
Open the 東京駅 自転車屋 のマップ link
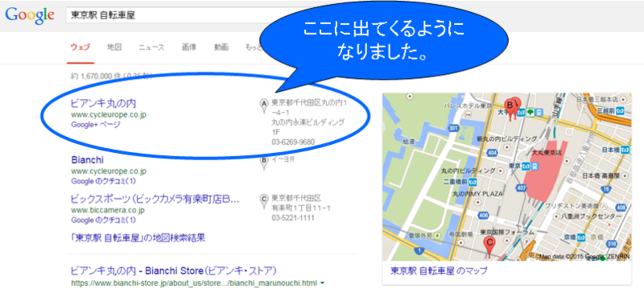click(x=439, y=271)
